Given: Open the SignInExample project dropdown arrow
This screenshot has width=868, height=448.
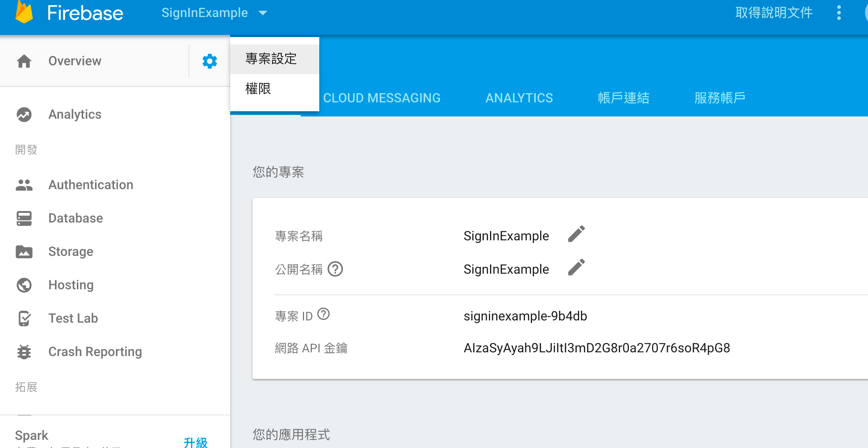Looking at the screenshot, I should [263, 13].
